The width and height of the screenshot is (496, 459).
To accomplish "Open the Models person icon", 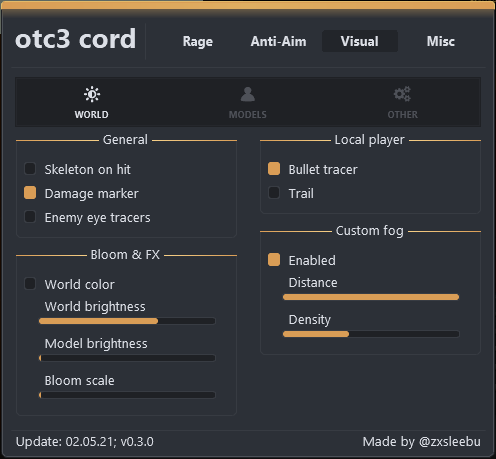I will click(x=248, y=94).
